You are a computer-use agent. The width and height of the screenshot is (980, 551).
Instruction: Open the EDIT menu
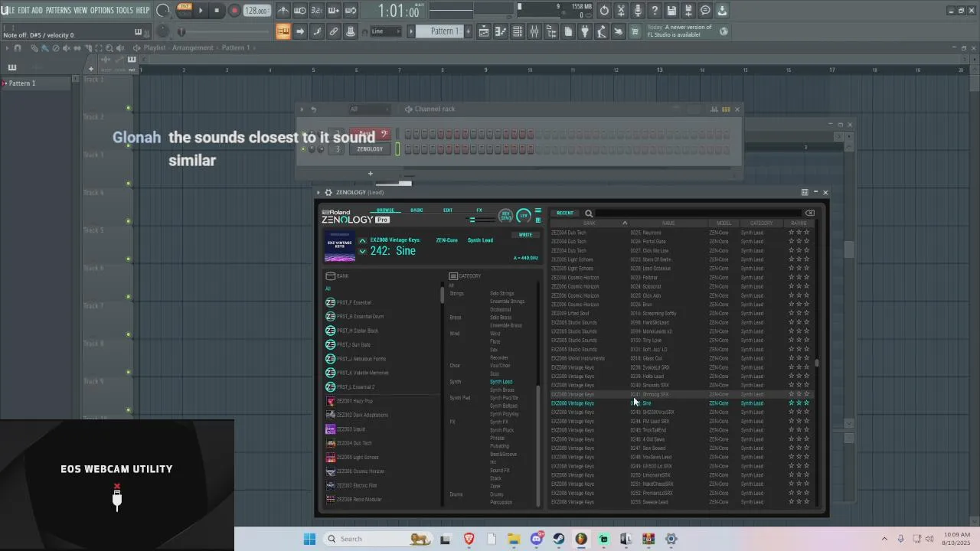(x=24, y=11)
